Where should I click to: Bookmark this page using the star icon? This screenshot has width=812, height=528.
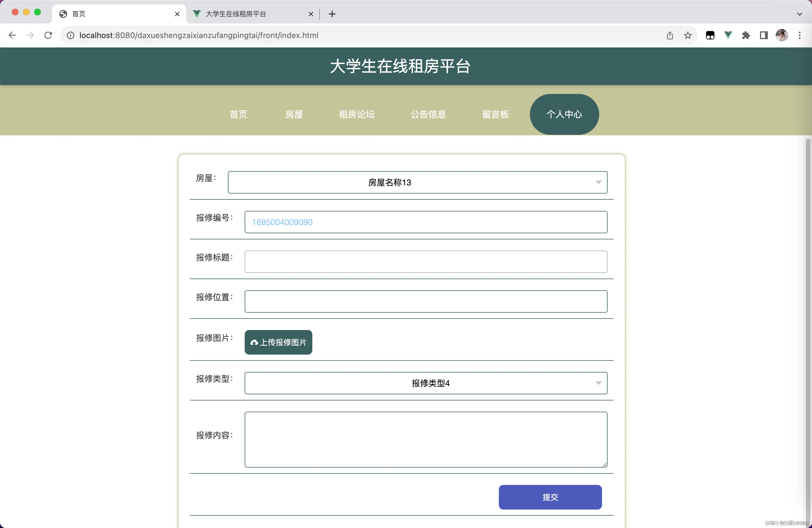688,35
